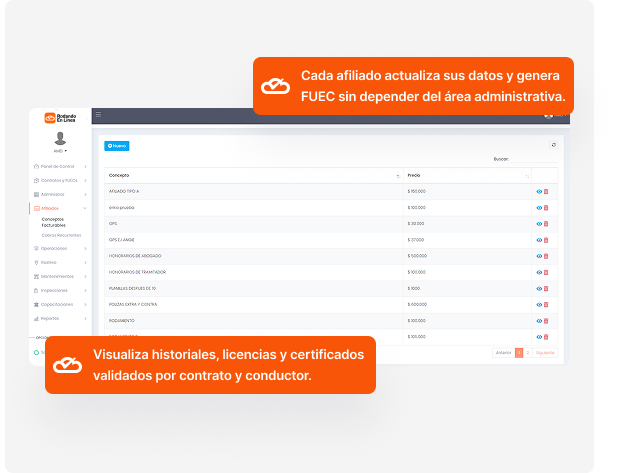Delete the POLIZAS EXTRA Y CONTRA row

[546, 304]
